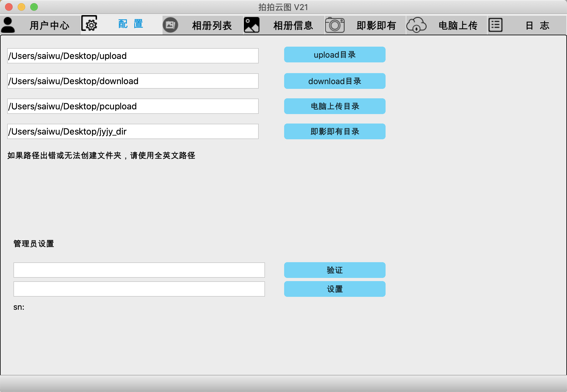Click the first admin input under 管理员设置
567x392 pixels.
coord(139,270)
